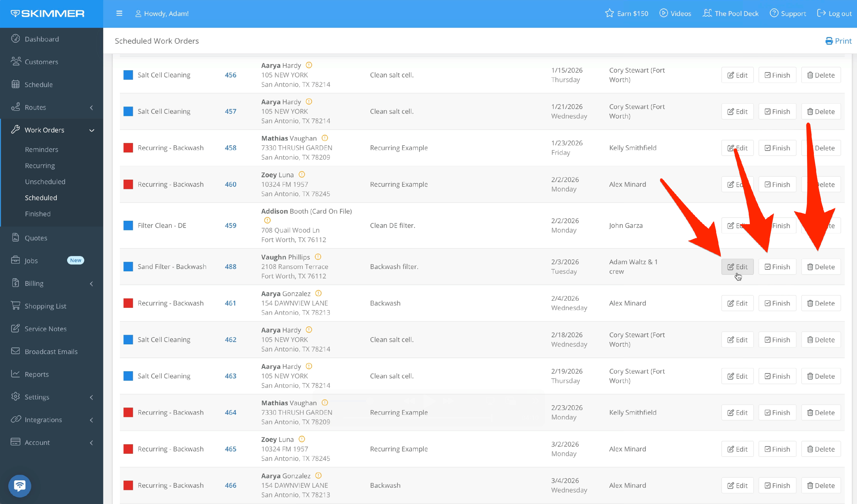The width and height of the screenshot is (857, 504).
Task: Click info icon beside Vaughn Phillips
Action: [318, 257]
